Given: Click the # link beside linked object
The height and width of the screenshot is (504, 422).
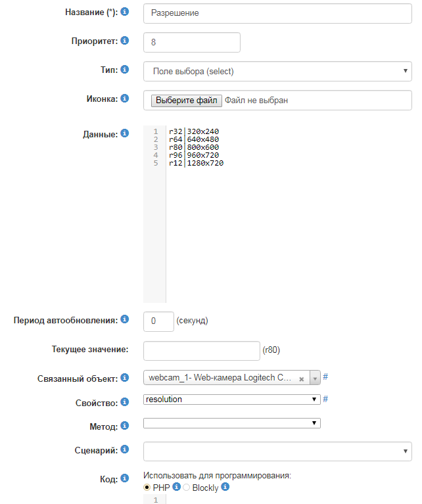Looking at the screenshot, I should point(325,377).
